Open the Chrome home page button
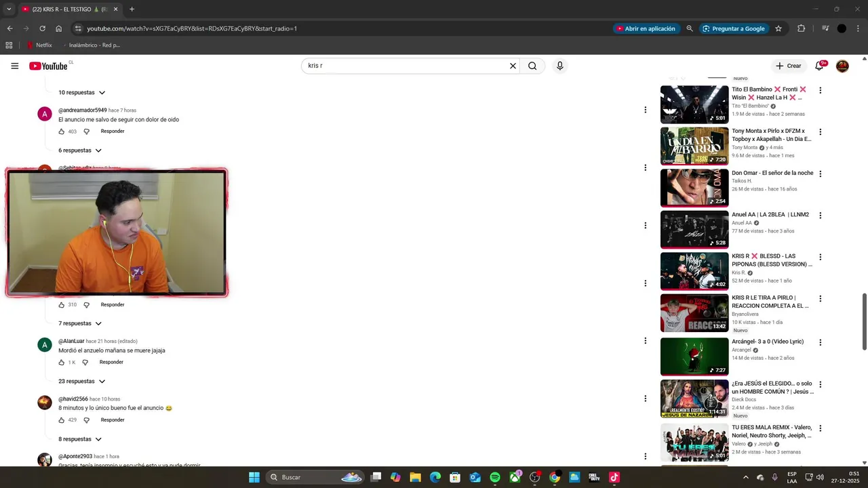The width and height of the screenshot is (868, 488). [59, 28]
